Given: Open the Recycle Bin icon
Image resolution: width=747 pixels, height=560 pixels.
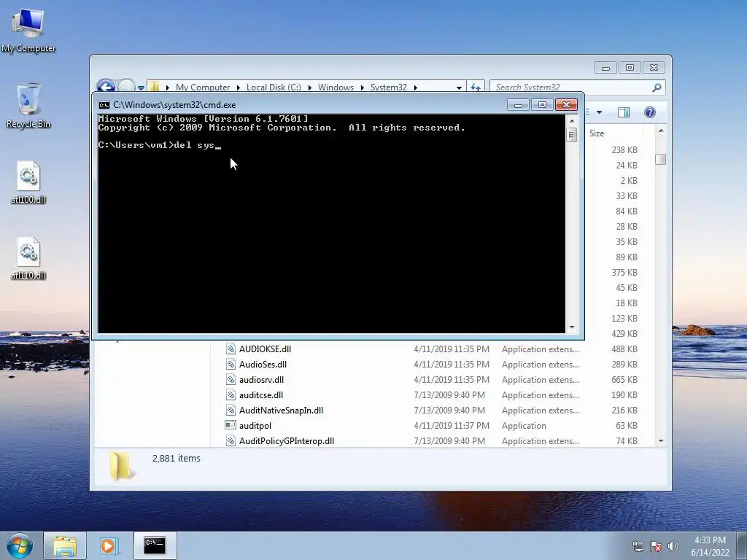Looking at the screenshot, I should (28, 106).
